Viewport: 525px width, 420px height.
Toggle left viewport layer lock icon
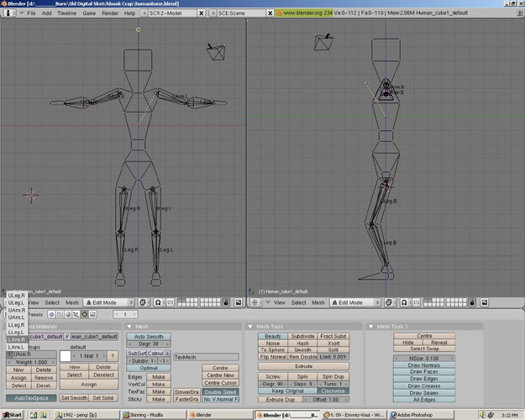[226, 302]
